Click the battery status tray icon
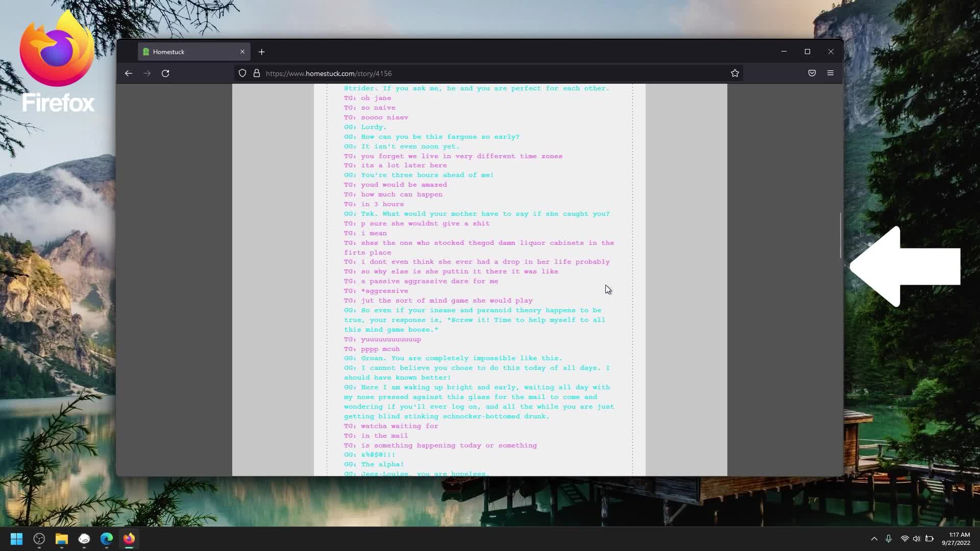The height and width of the screenshot is (551, 980). (x=929, y=539)
